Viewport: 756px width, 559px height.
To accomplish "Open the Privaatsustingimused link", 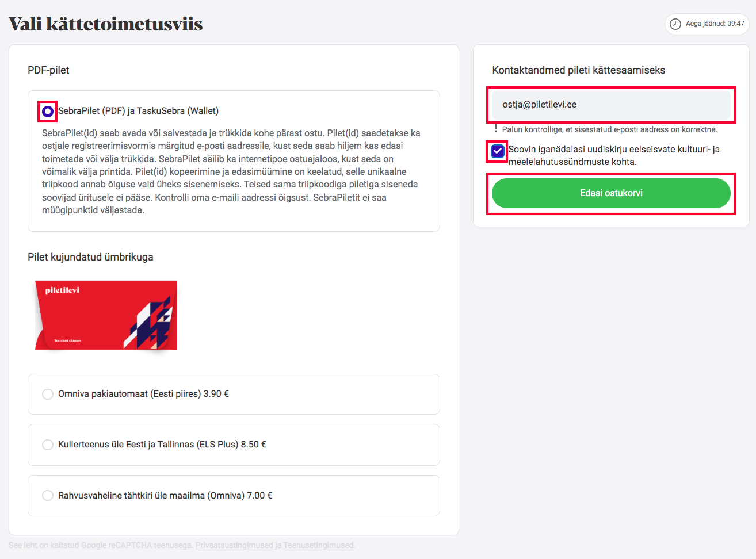I will [x=234, y=545].
